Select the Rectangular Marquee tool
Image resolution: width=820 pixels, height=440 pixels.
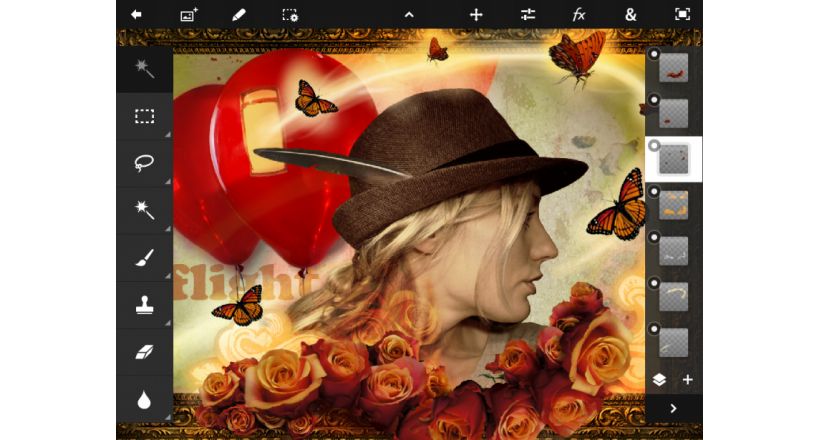(144, 116)
